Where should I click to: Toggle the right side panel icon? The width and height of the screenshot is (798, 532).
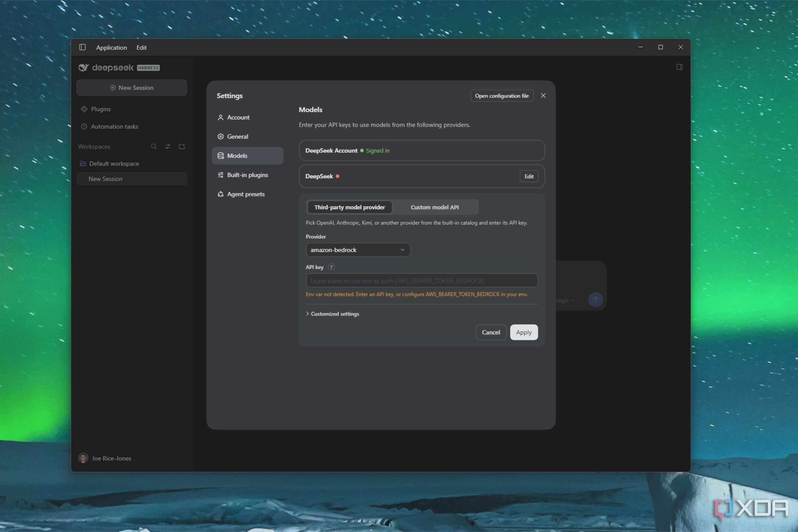click(x=679, y=67)
